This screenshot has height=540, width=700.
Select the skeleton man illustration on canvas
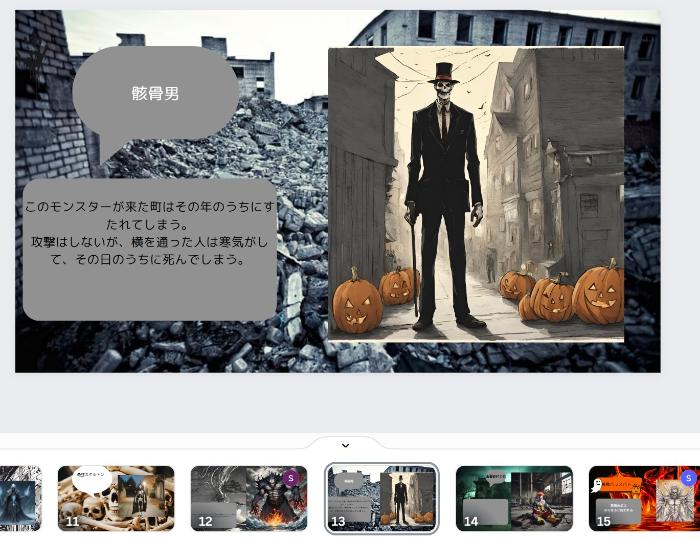point(476,194)
